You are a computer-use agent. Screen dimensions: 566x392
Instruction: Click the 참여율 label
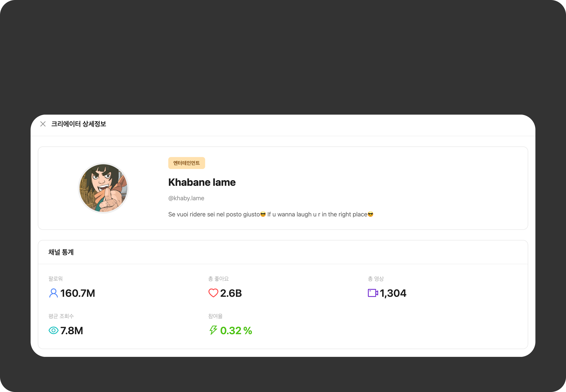(215, 316)
